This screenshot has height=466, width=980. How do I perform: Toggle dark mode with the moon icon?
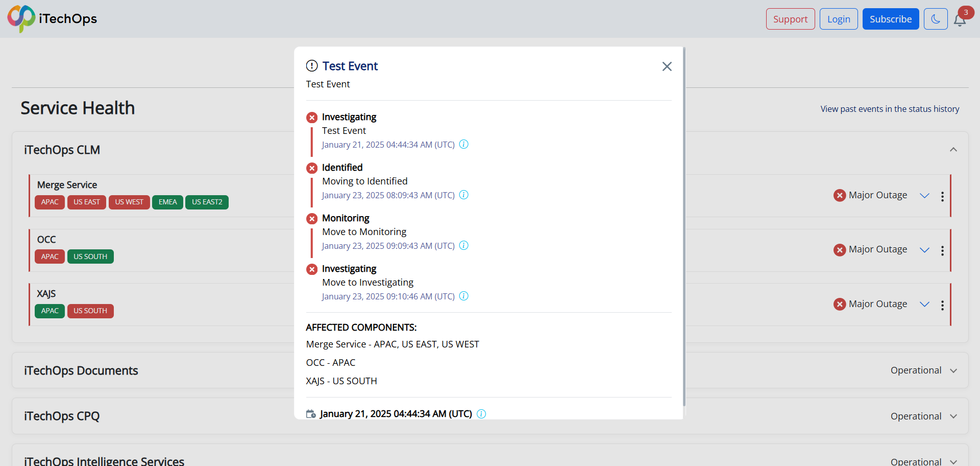pyautogui.click(x=936, y=19)
